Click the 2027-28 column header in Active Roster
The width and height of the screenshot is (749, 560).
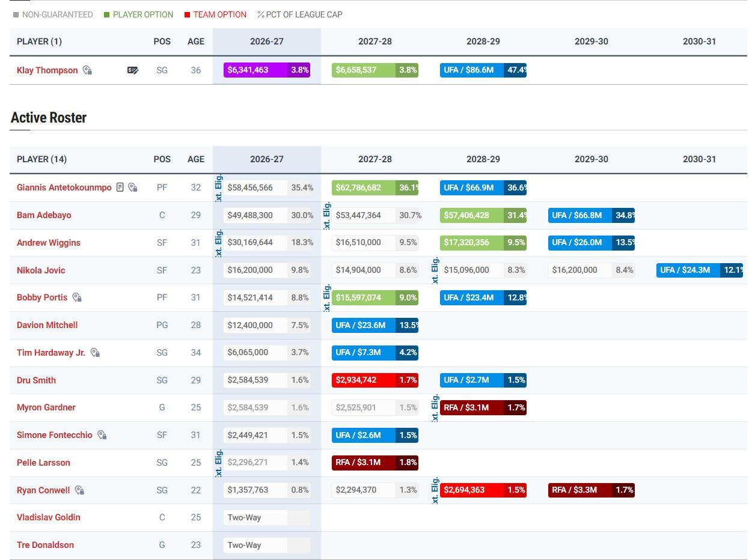375,159
